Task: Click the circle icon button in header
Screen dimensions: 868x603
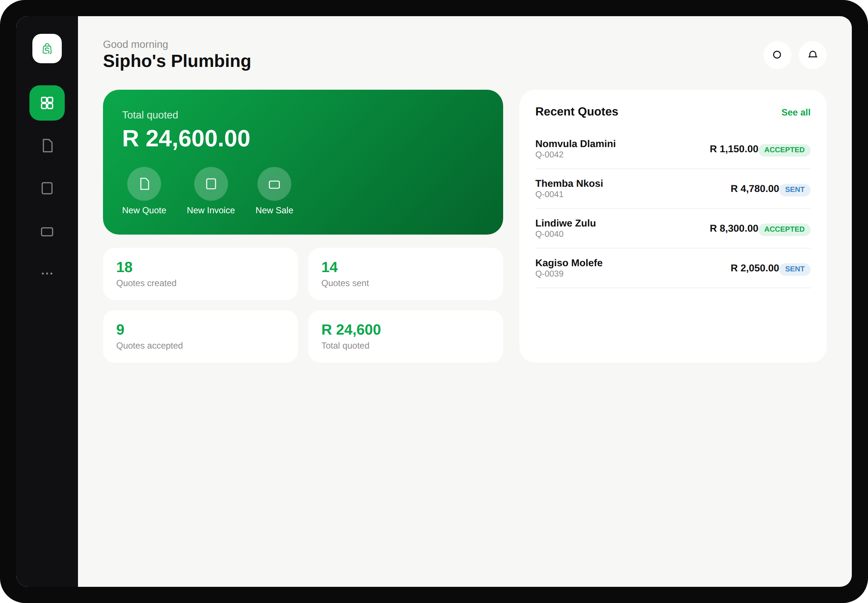Action: point(777,55)
